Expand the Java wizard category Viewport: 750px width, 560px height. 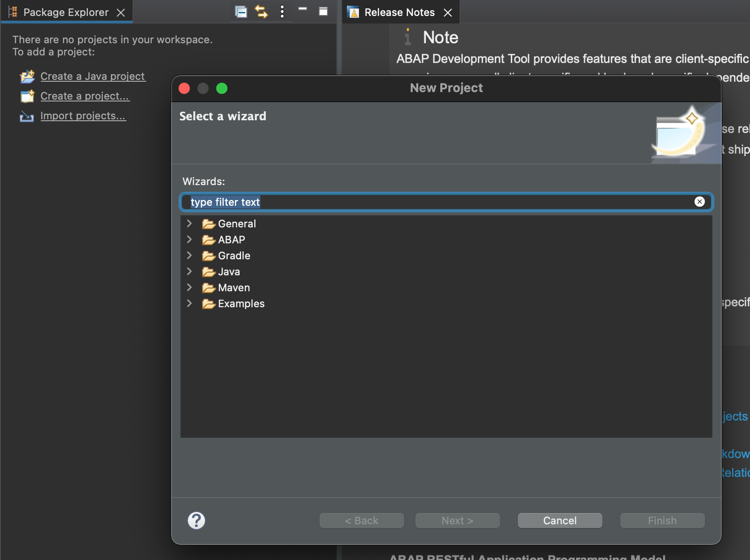(x=189, y=271)
